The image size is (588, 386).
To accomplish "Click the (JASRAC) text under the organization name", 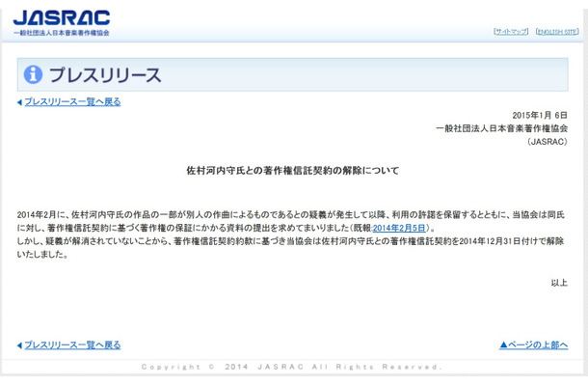I will point(548,142).
